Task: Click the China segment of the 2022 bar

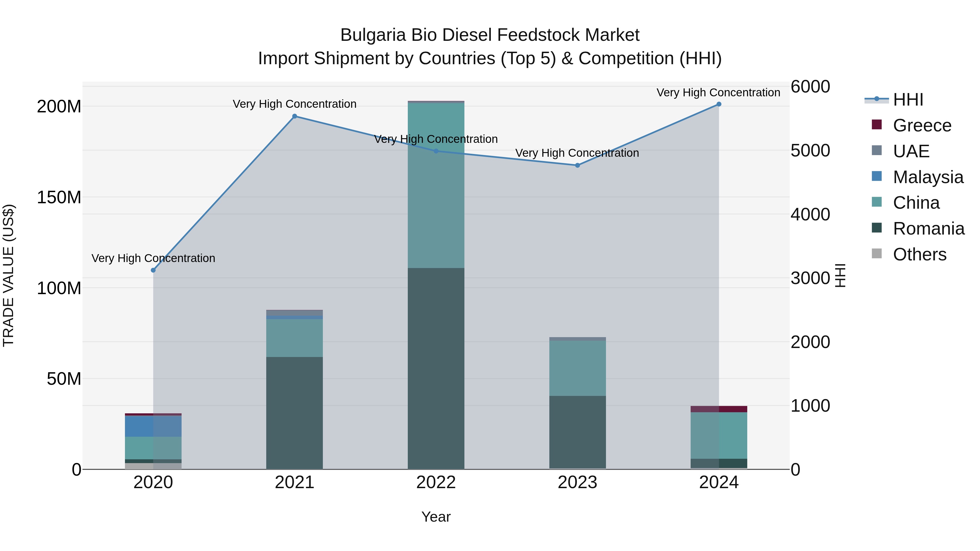Action: click(436, 186)
